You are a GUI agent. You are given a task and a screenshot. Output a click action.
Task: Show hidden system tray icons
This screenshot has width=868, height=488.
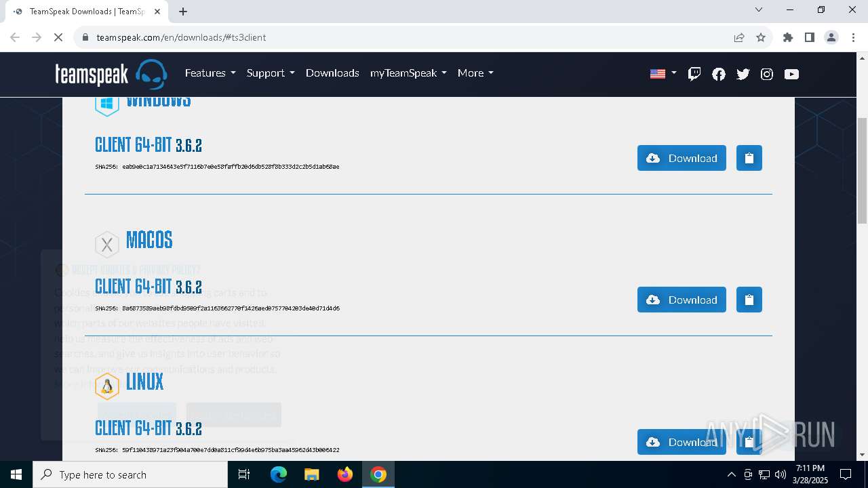pyautogui.click(x=731, y=474)
